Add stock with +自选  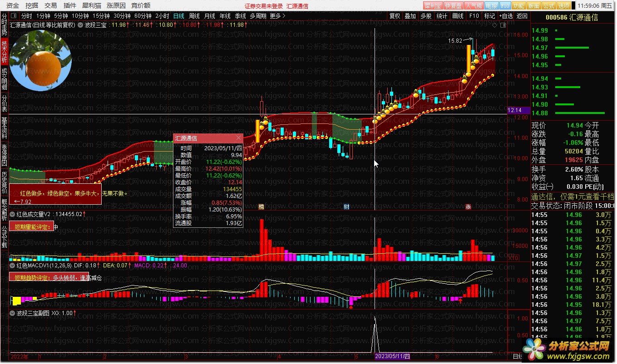tap(506, 16)
